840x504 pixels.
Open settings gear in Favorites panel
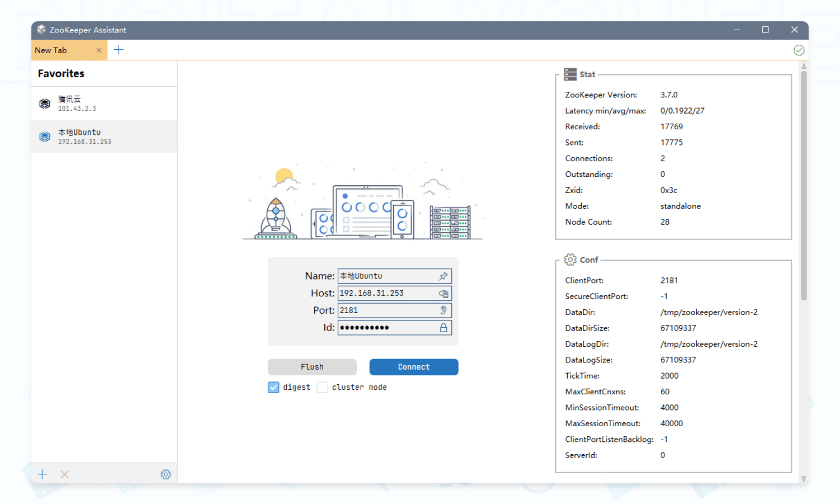[166, 474]
